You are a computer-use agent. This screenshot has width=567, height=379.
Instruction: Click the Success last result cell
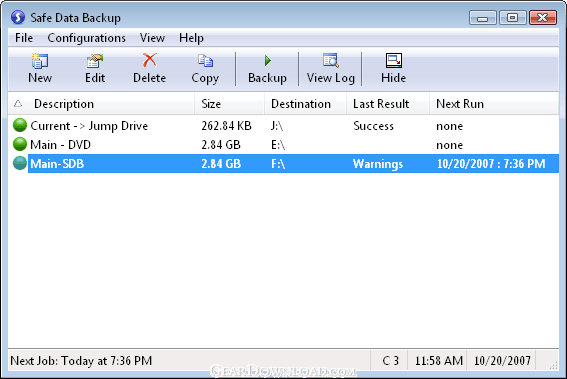[374, 126]
